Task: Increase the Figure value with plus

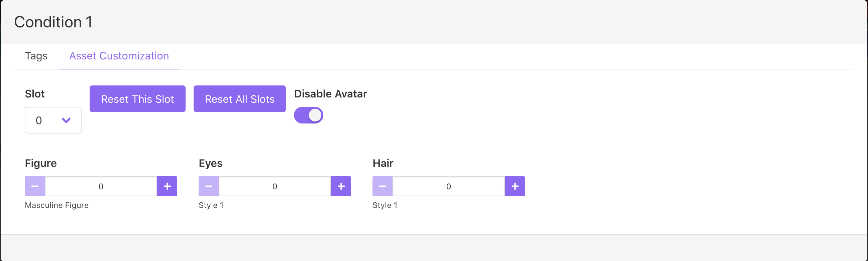Action: click(x=167, y=186)
